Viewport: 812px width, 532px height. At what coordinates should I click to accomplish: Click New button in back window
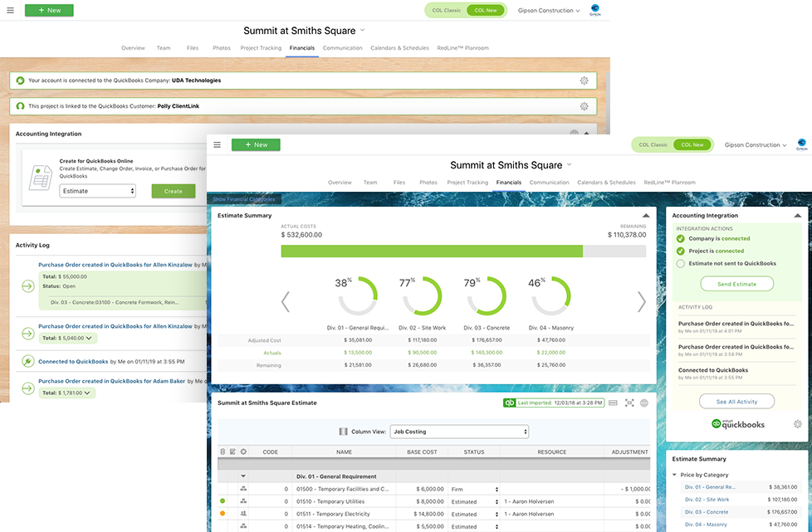point(49,10)
